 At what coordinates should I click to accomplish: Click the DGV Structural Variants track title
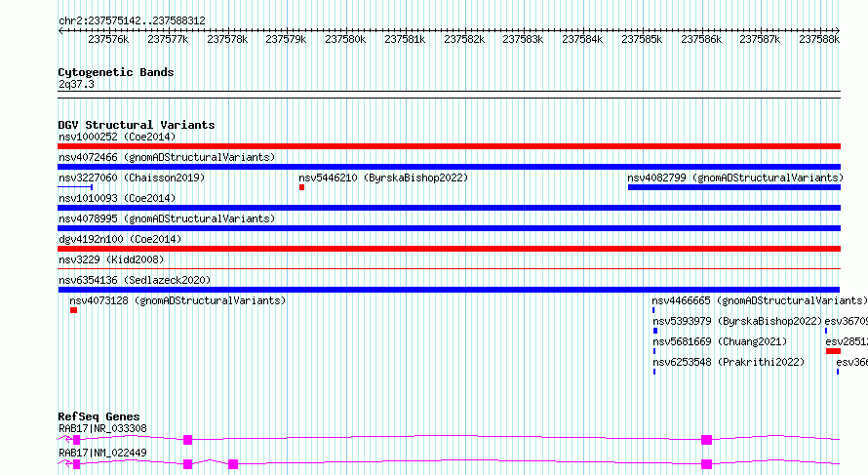(137, 125)
